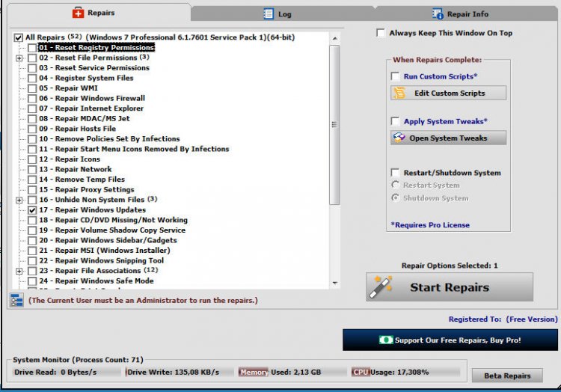Select 07 - Repair Internet Explorer row
The height and width of the screenshot is (392, 561).
91,108
